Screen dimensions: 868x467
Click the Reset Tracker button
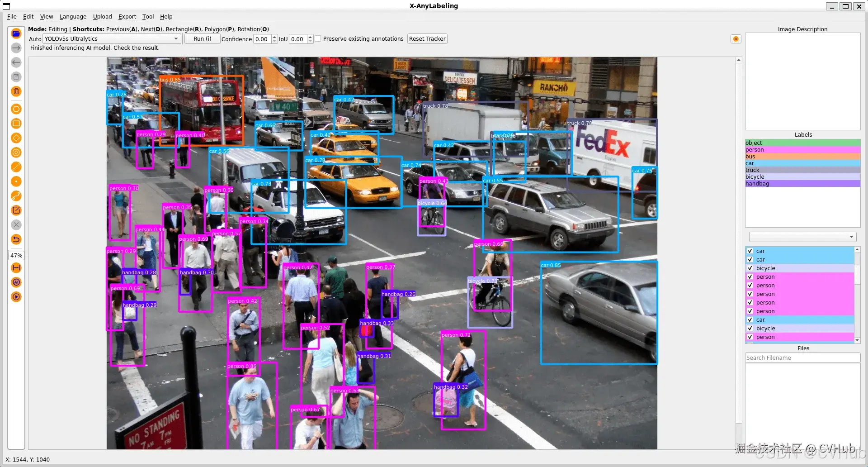tap(427, 38)
